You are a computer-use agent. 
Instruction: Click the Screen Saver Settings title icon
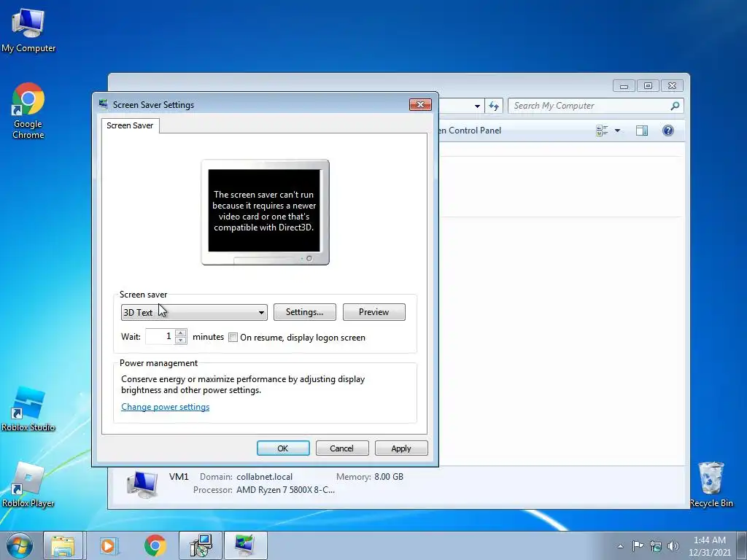(x=104, y=104)
